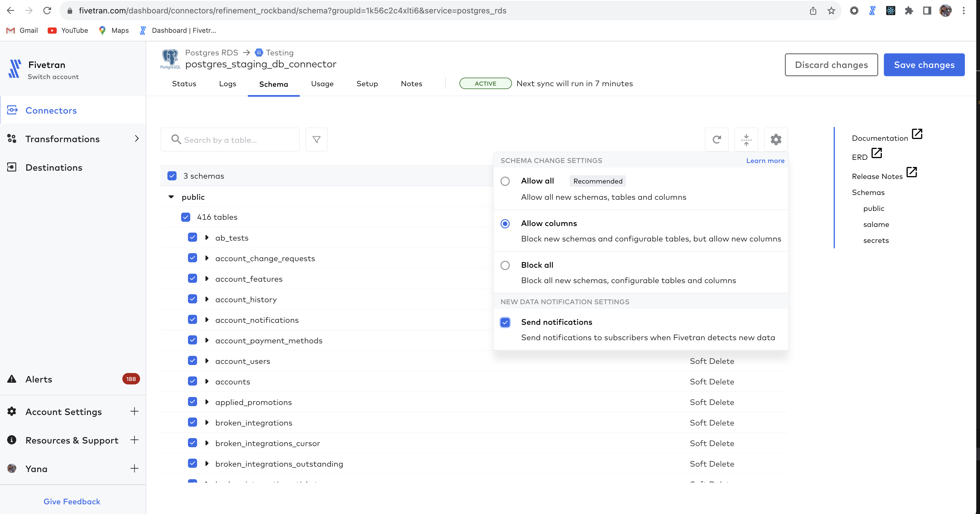Viewport: 980px width, 514px height.
Task: Click the salame schema in right panel
Action: click(876, 224)
